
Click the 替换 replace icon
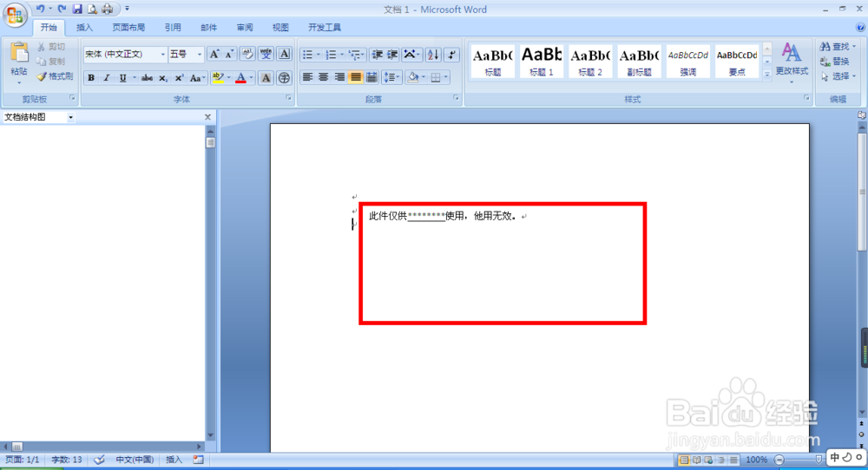(x=835, y=62)
